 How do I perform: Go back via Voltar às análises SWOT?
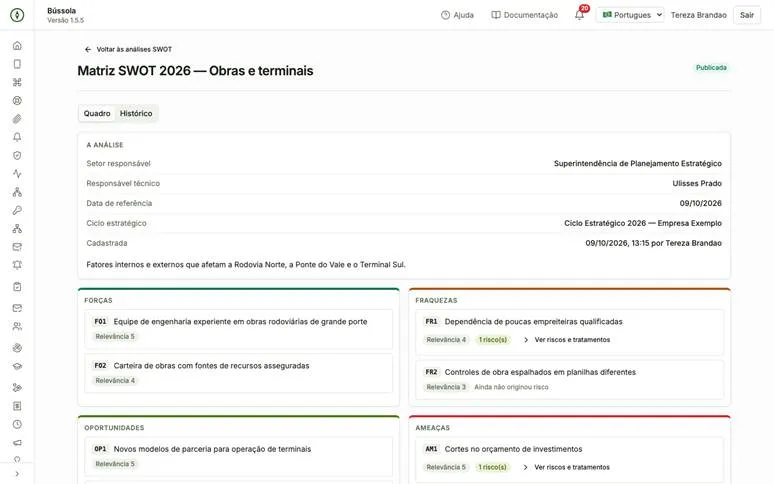tap(128, 49)
